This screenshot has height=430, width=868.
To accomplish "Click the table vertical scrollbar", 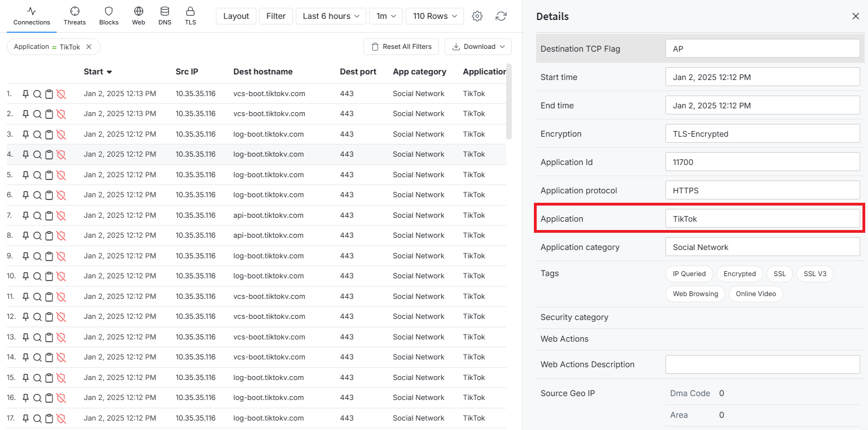I will tap(509, 102).
